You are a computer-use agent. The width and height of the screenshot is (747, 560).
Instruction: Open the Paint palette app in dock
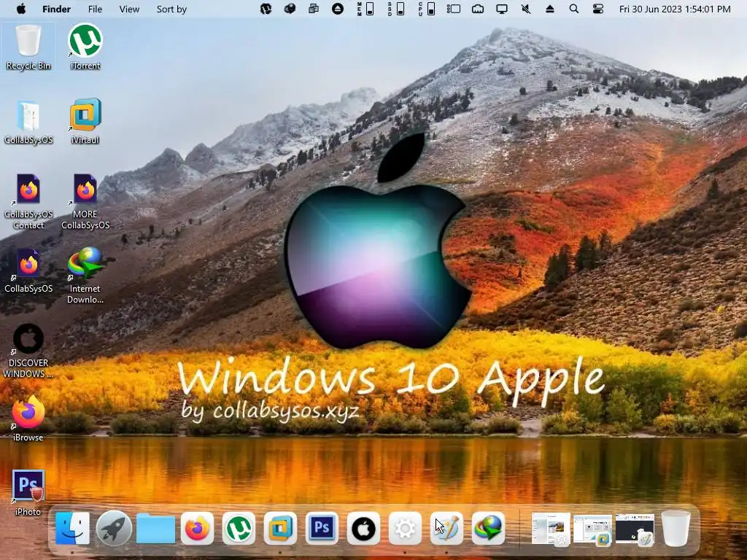(x=446, y=528)
